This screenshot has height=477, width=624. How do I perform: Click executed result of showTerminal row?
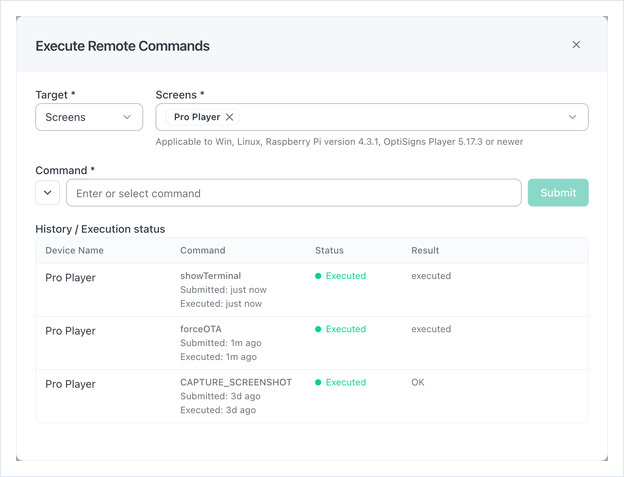click(x=431, y=276)
